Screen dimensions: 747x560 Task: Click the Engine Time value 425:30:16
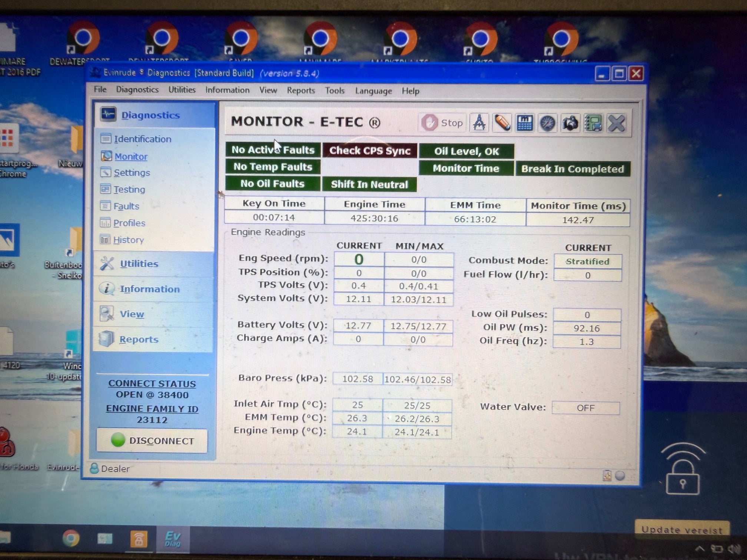(x=375, y=219)
